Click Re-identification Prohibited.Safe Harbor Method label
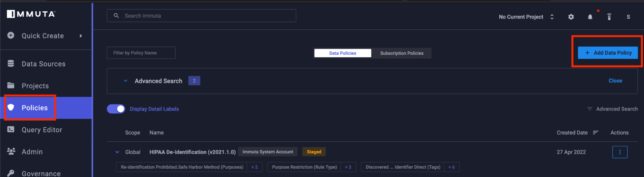This screenshot has height=177, width=644. tap(182, 167)
